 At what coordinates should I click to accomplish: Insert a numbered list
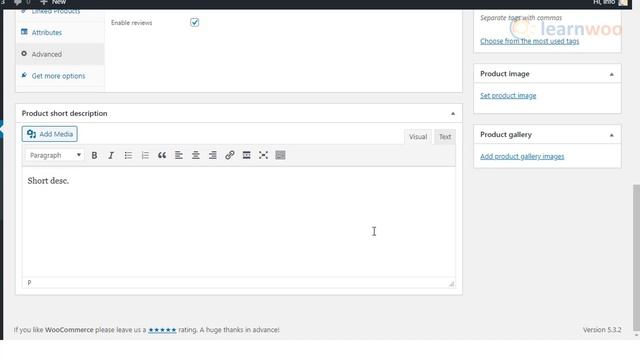point(145,155)
